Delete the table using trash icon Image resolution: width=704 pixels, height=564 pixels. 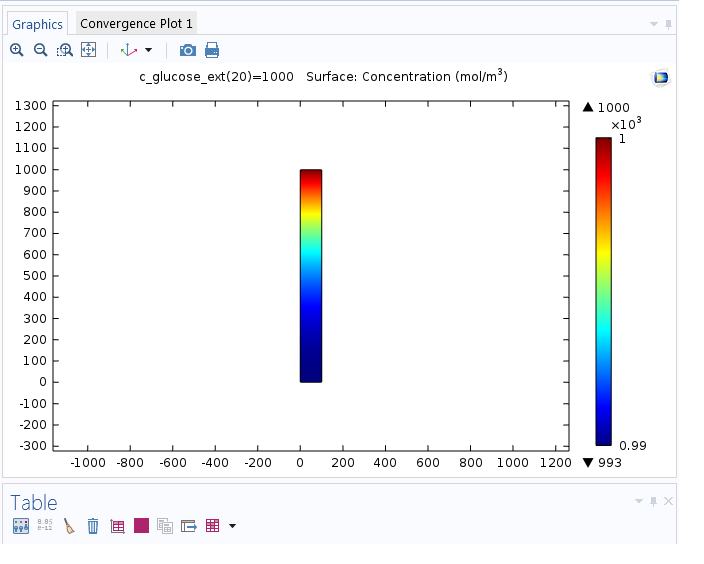pyautogui.click(x=93, y=526)
